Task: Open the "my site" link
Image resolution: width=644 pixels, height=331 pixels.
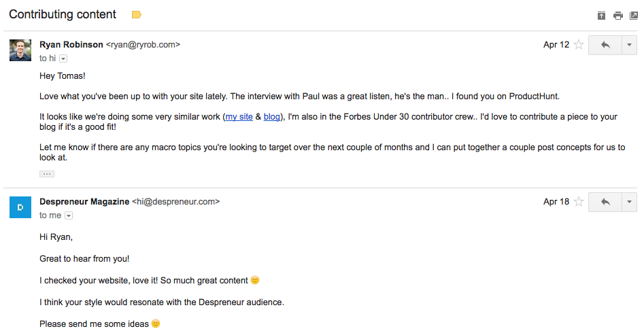Action: tap(239, 117)
